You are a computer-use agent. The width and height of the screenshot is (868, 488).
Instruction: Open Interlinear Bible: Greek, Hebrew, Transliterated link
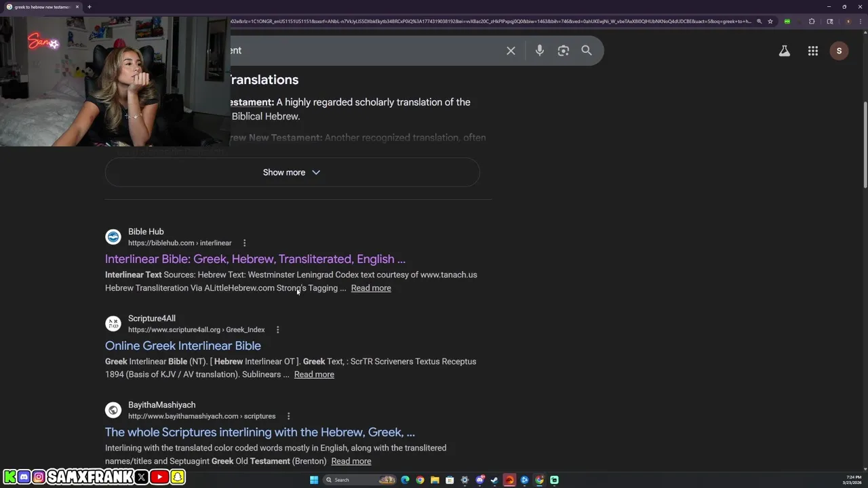[x=255, y=259]
